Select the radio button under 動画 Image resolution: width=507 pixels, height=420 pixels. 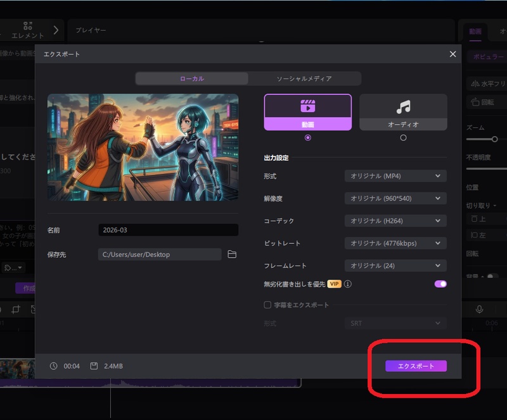309,137
